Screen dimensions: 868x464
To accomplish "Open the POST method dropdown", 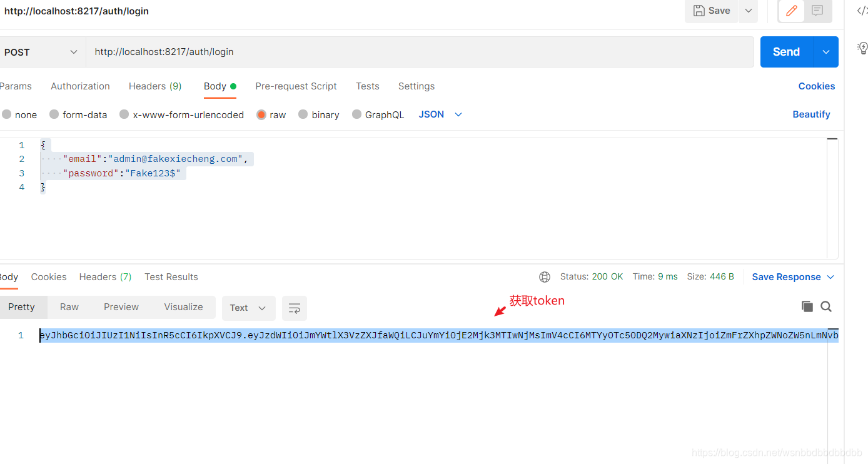I will [41, 52].
